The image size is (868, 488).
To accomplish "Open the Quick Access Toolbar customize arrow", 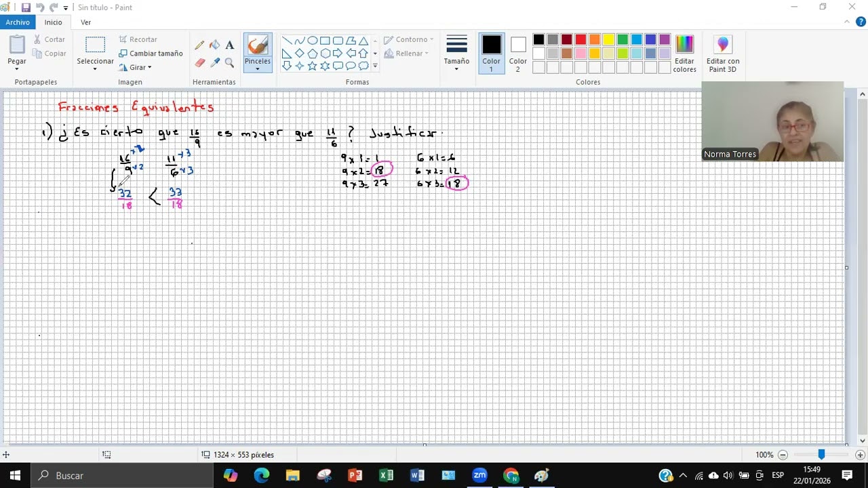I will 66,8.
